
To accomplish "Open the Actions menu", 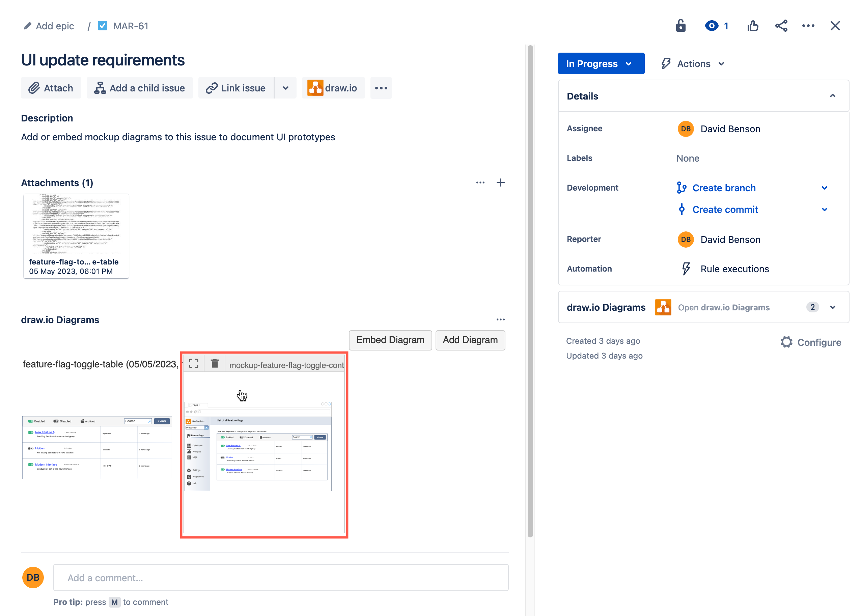I will [x=691, y=63].
